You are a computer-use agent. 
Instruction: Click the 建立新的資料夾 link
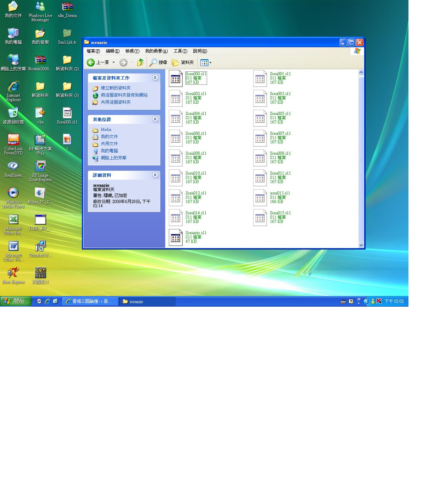[116, 88]
